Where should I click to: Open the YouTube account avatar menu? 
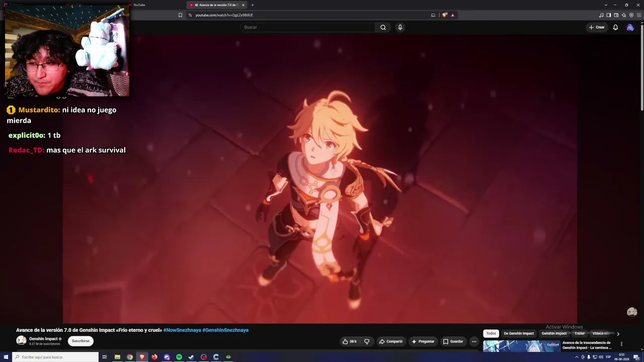coord(630,27)
